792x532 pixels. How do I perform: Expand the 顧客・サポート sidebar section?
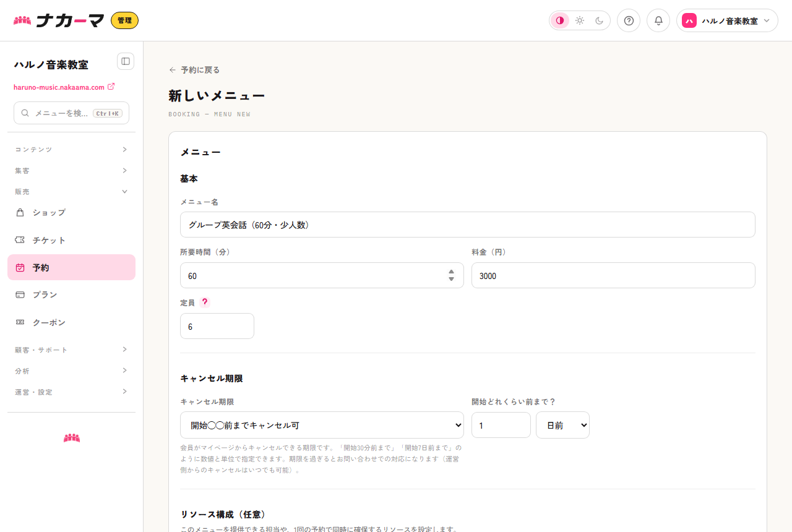click(71, 350)
